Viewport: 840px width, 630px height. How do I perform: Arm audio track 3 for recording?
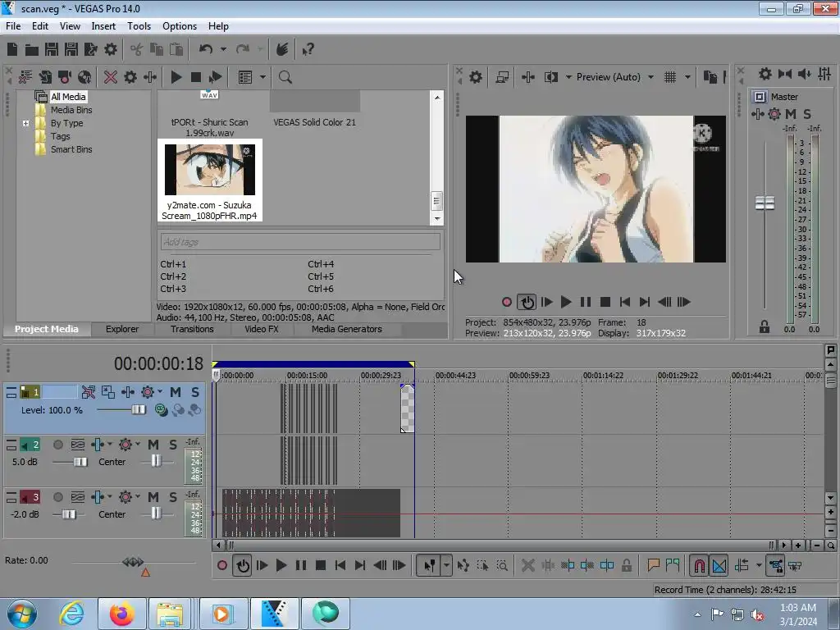[58, 497]
